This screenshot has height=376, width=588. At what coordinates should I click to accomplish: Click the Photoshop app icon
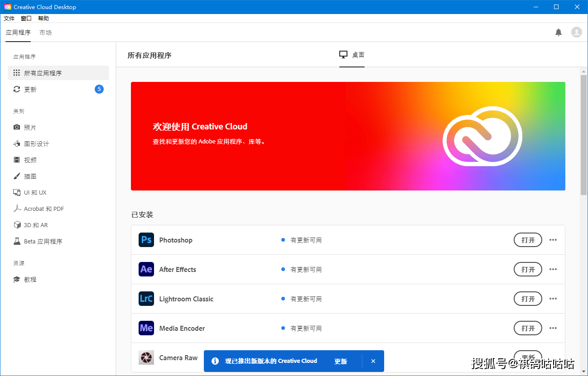pos(146,240)
